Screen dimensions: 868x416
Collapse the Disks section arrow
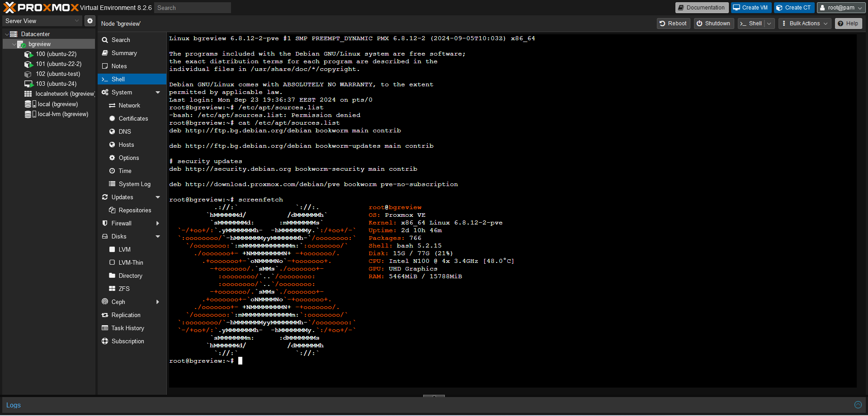158,236
